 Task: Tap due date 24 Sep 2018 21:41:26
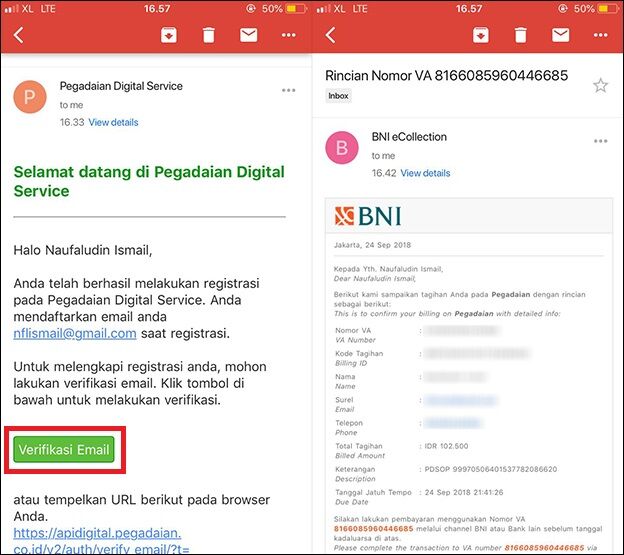click(x=464, y=493)
